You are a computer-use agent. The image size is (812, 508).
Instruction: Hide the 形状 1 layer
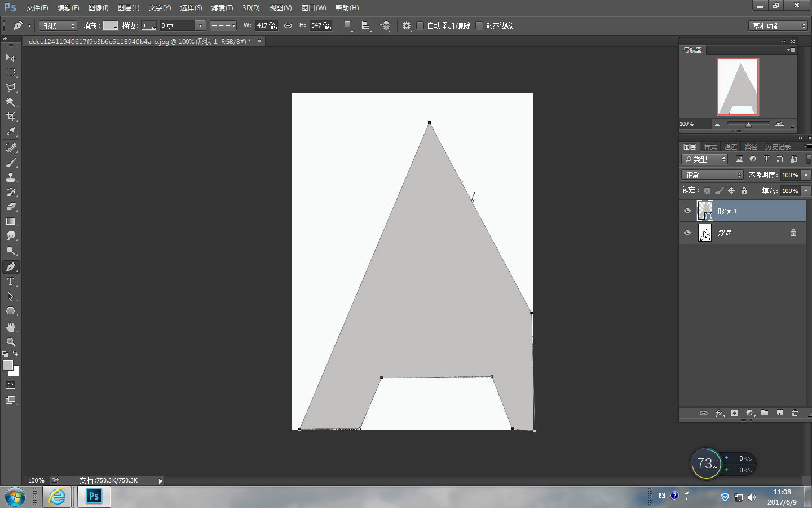pyautogui.click(x=687, y=211)
